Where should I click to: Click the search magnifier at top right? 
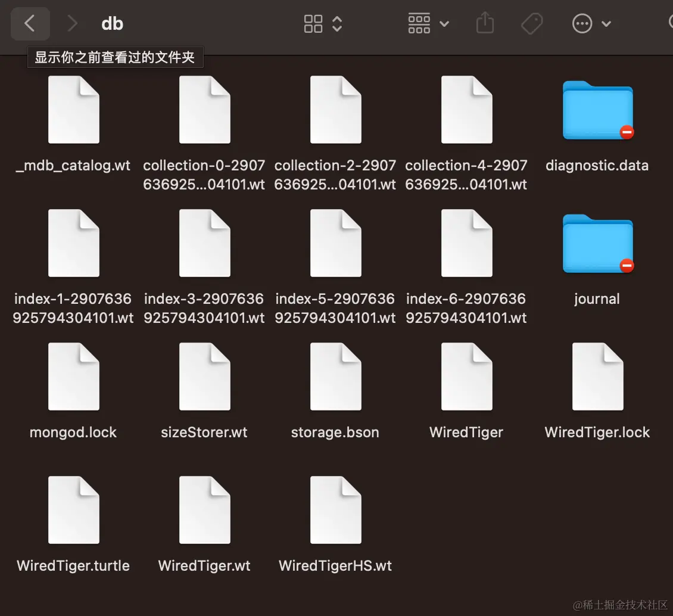(669, 23)
